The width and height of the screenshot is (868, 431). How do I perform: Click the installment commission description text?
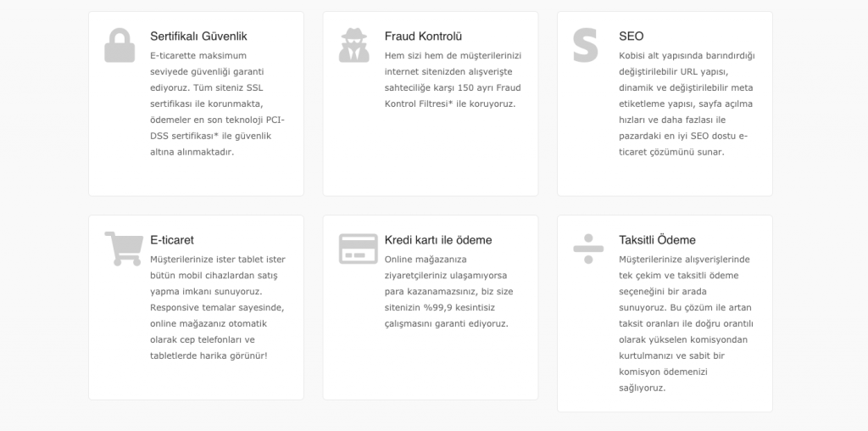[687, 323]
